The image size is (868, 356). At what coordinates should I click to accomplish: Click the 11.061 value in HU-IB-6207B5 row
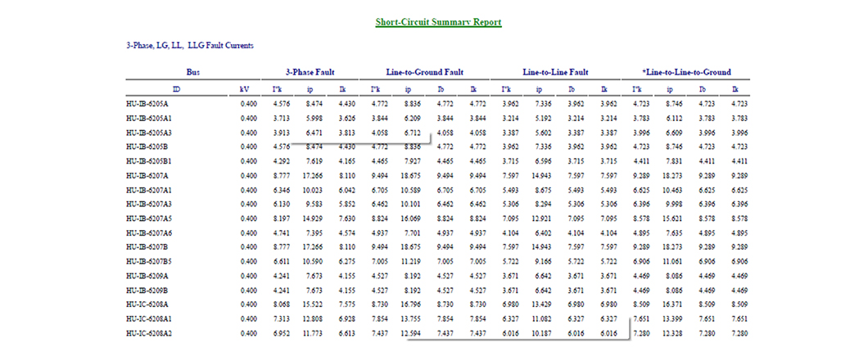point(672,261)
